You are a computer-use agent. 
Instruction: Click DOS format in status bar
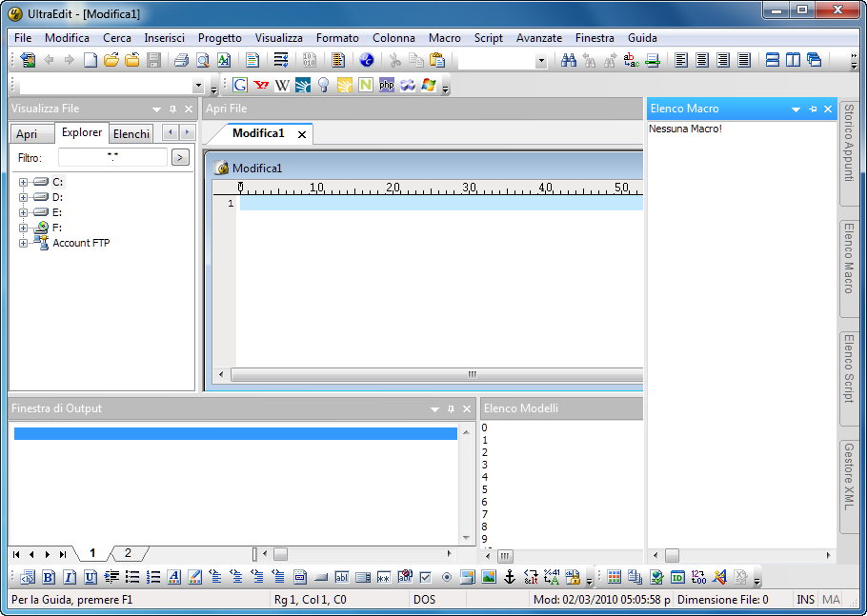(425, 600)
